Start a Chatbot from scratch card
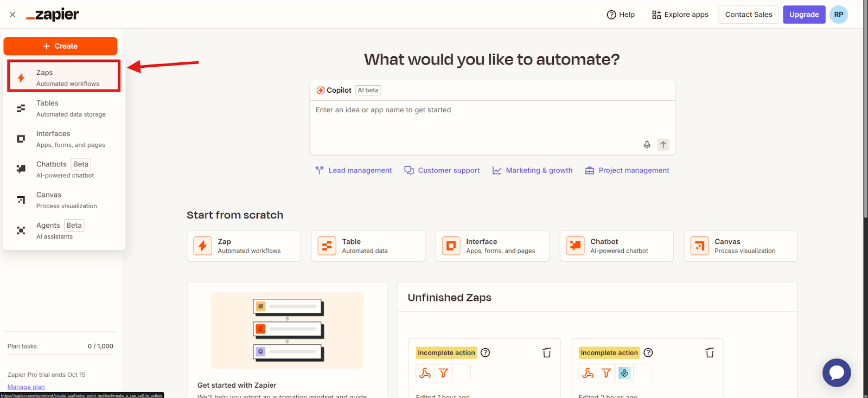The image size is (868, 398). pos(617,246)
